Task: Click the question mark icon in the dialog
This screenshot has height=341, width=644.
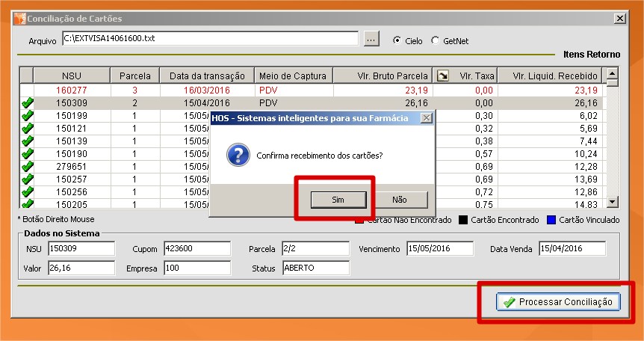Action: [x=237, y=156]
